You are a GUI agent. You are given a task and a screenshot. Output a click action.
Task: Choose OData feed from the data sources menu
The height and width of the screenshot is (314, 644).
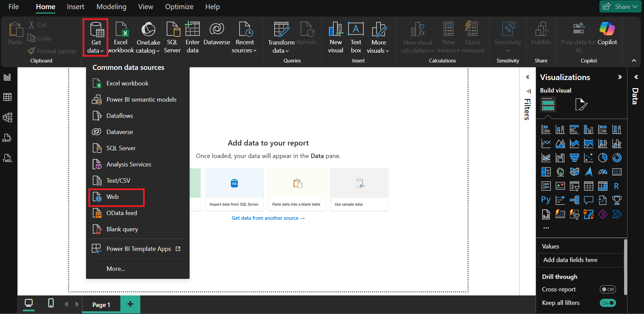pyautogui.click(x=138, y=213)
